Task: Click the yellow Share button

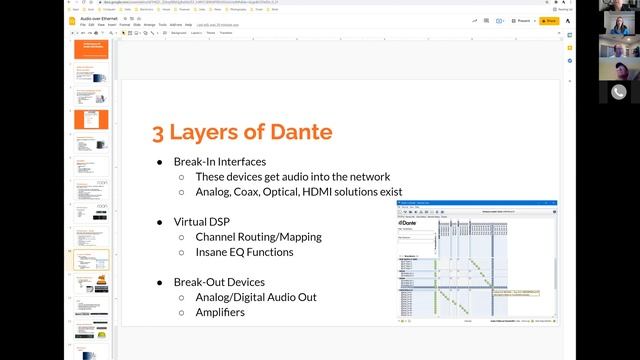Action: pos(549,21)
